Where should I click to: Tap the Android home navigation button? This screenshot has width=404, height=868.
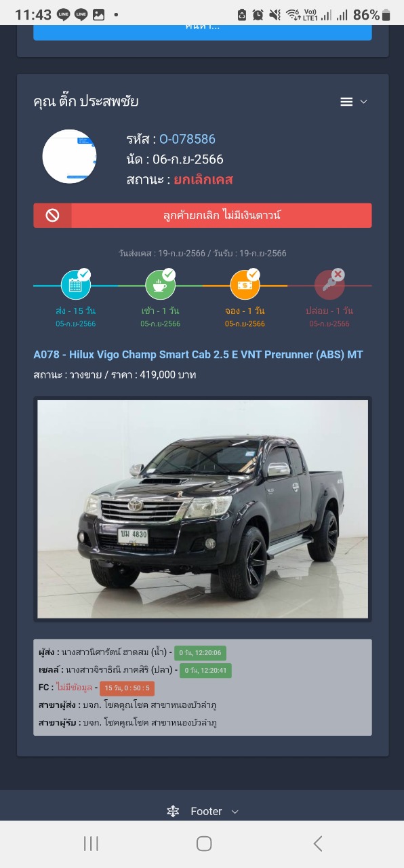pyautogui.click(x=203, y=844)
